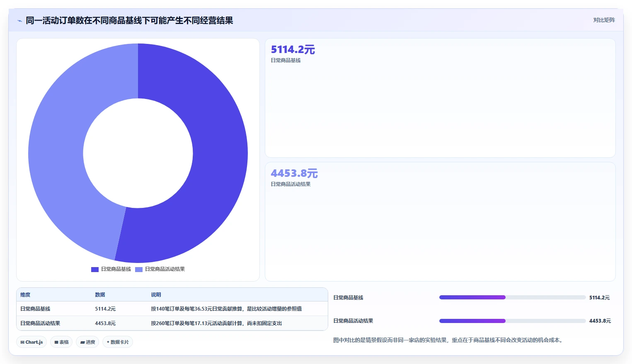The width and height of the screenshot is (632, 364).
Task: Click 4453.8元 value beside progress bar
Action: click(x=600, y=321)
